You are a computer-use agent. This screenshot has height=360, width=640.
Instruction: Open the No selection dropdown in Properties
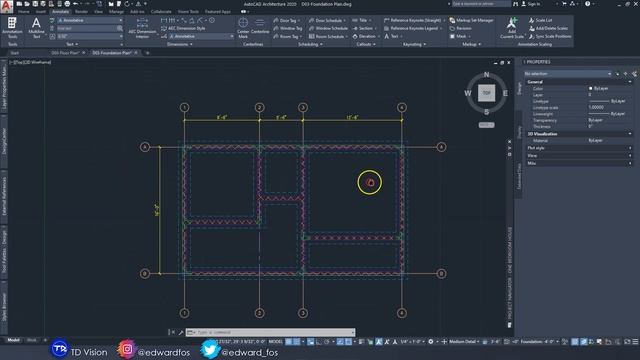coord(568,74)
